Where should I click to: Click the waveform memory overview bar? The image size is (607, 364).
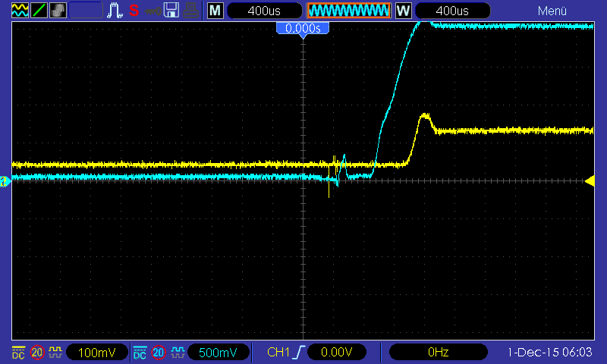click(x=349, y=11)
